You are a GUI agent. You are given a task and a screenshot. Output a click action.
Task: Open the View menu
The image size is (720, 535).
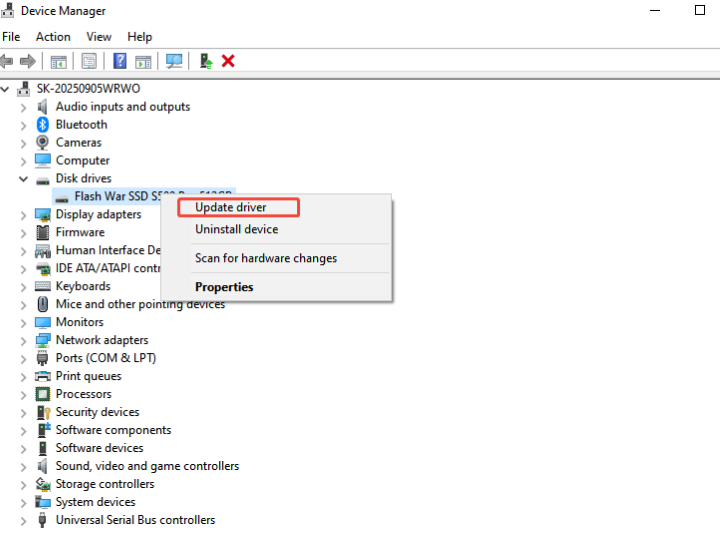pos(99,37)
